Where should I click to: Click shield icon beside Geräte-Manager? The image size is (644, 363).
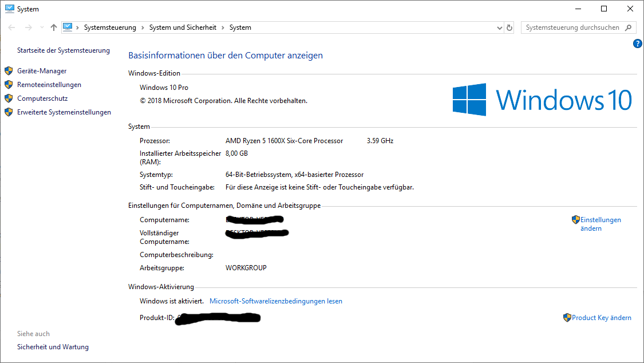[9, 70]
